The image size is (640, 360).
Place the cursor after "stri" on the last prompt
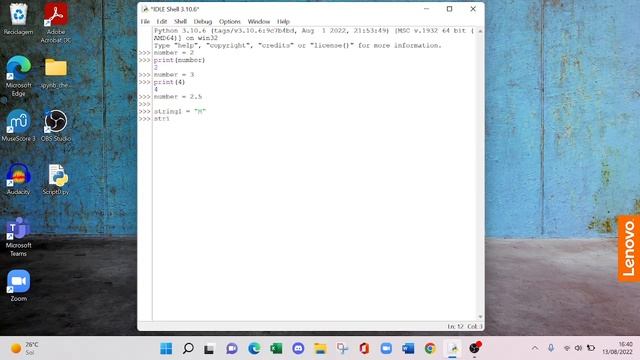(x=170, y=119)
